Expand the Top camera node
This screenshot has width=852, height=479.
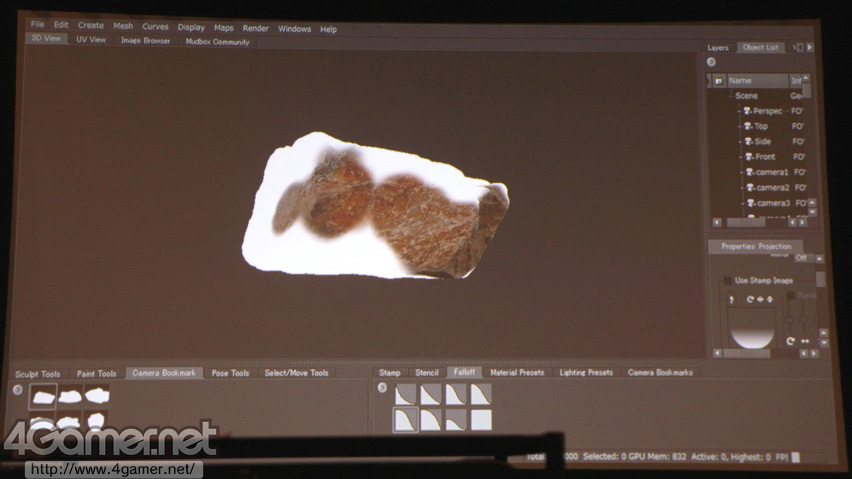click(740, 126)
